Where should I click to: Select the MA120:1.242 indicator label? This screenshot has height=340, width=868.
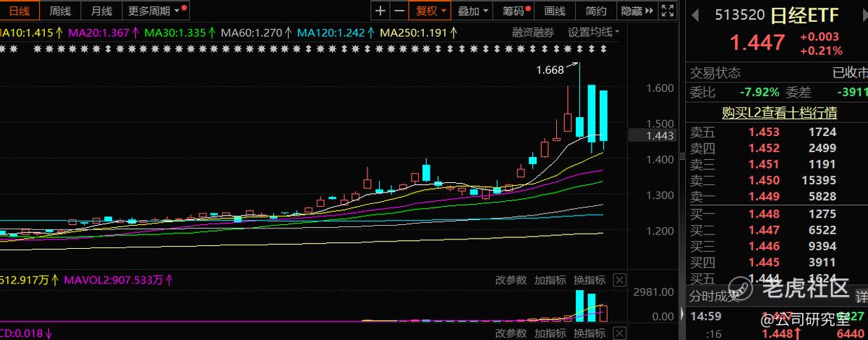click(x=331, y=33)
